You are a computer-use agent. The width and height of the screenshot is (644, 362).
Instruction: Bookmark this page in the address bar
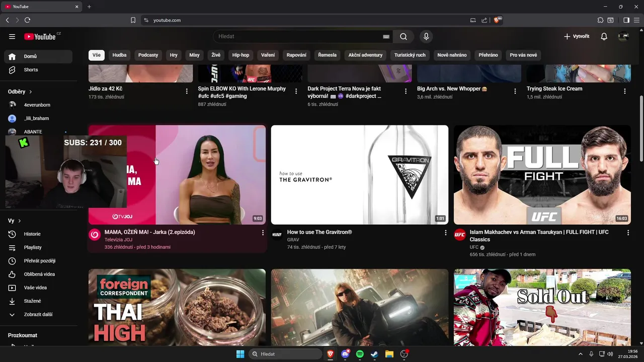click(133, 20)
